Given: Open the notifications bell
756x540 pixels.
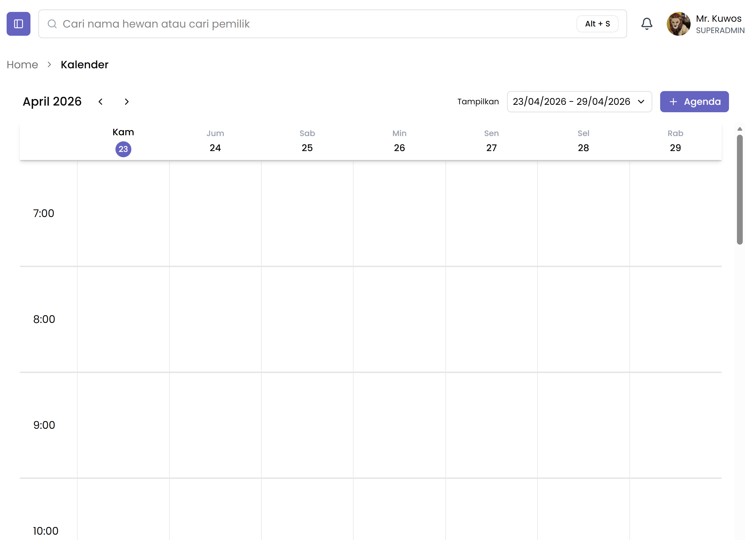Looking at the screenshot, I should [x=647, y=24].
